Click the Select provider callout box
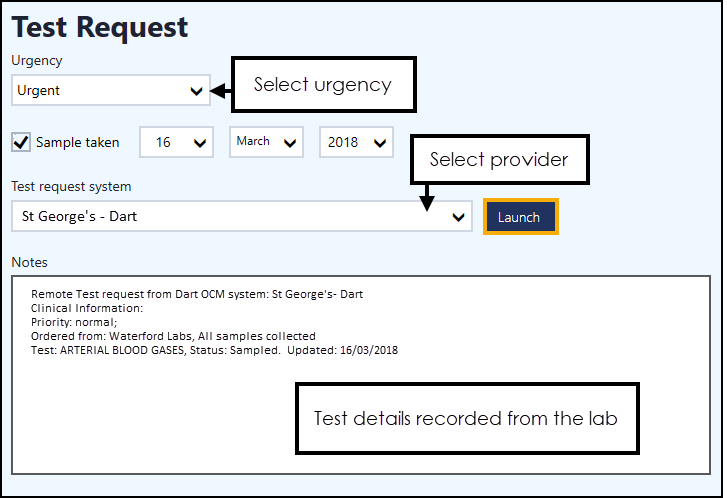Viewport: 727px width, 498px height. (x=498, y=159)
